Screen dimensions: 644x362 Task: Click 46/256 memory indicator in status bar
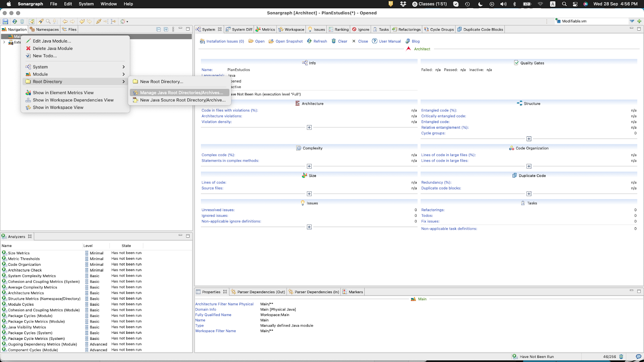click(x=609, y=357)
